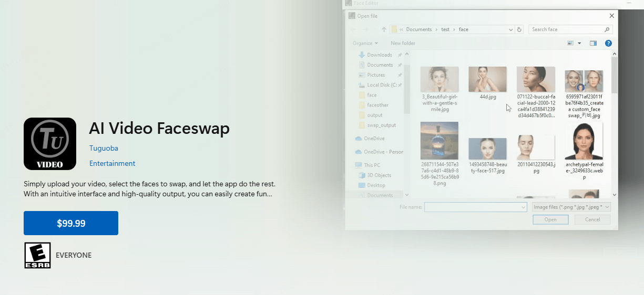
Task: Open the swap_output folder in the navigation pane
Action: (x=381, y=125)
